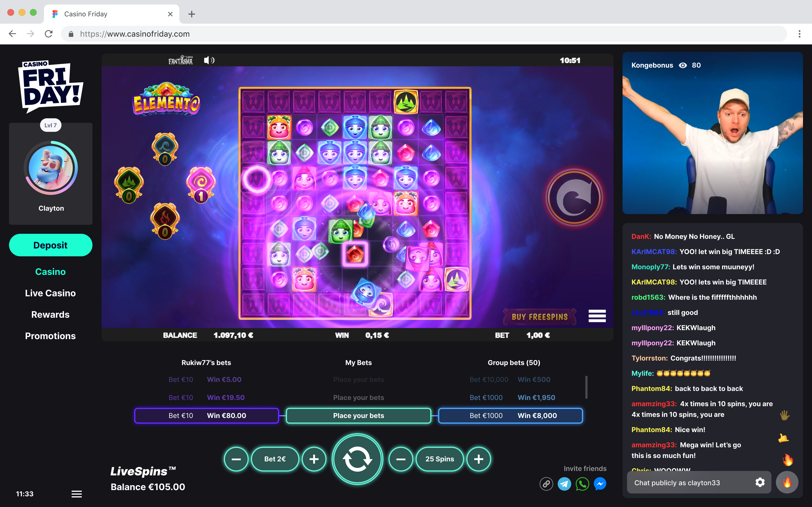Viewport: 812px width, 507px height.
Task: Expand the bottom-left sidebar menu icon
Action: pos(76,494)
